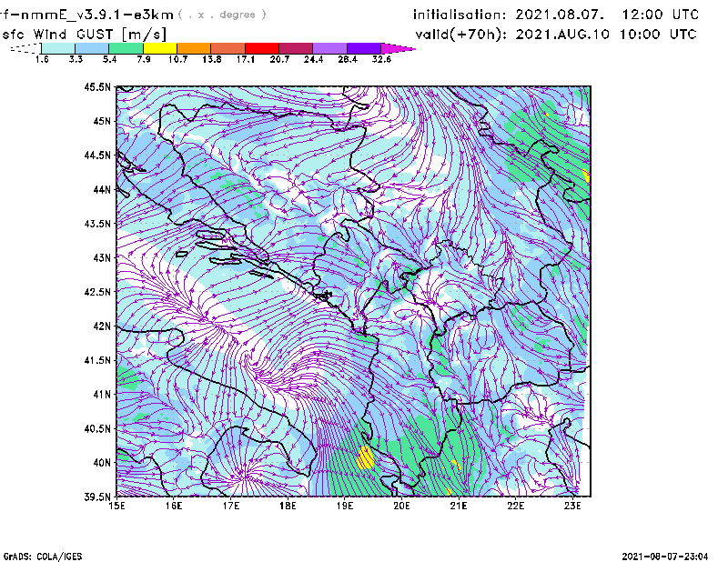Click the crimson legend swatch after 20.7
Screen dimensions: 728x562
point(296,48)
